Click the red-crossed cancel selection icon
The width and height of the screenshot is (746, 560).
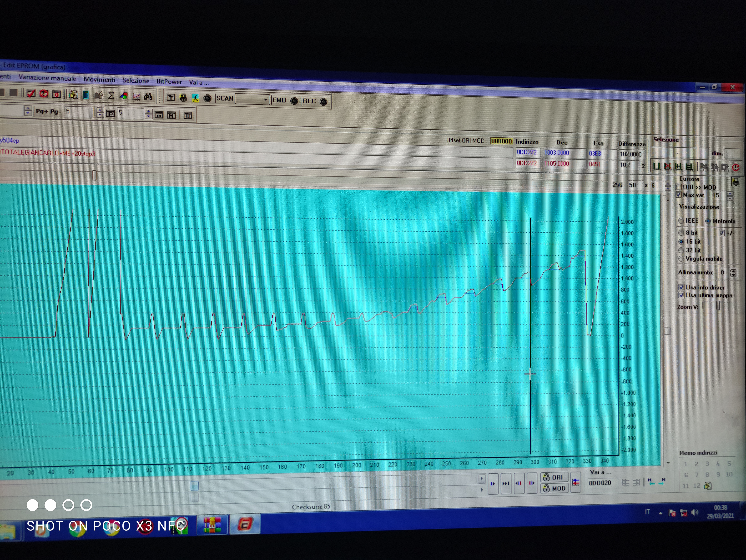pyautogui.click(x=667, y=166)
